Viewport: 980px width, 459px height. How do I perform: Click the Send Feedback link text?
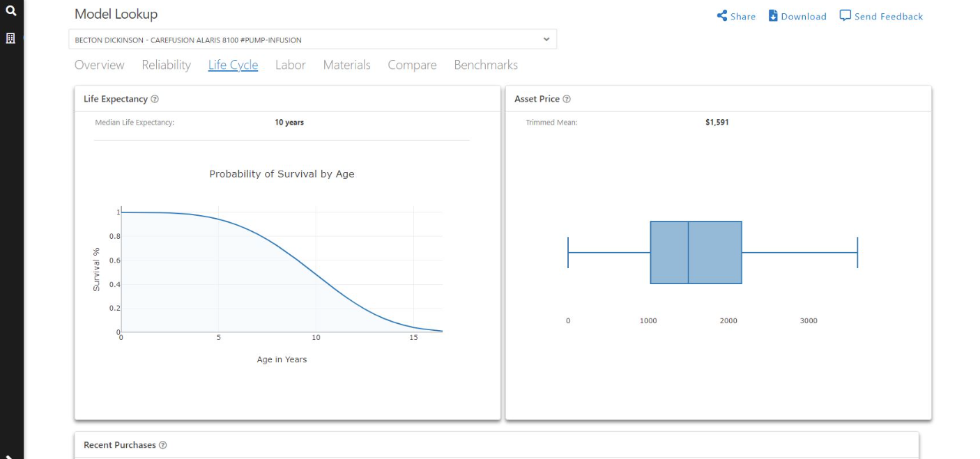pos(888,16)
